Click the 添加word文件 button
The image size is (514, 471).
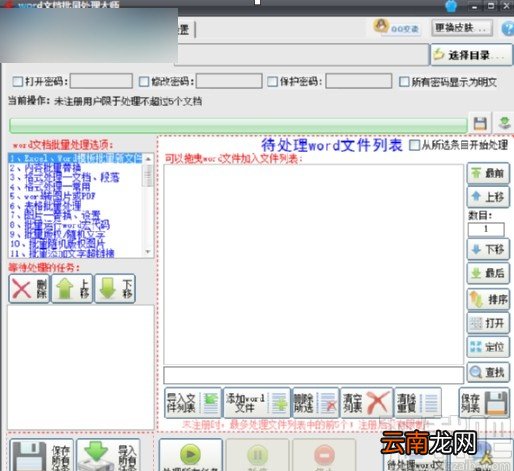257,403
